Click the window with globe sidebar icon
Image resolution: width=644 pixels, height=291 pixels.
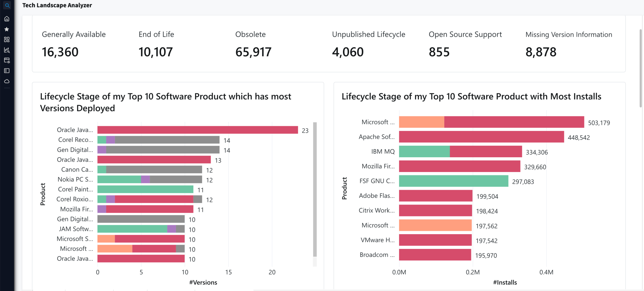(x=7, y=60)
